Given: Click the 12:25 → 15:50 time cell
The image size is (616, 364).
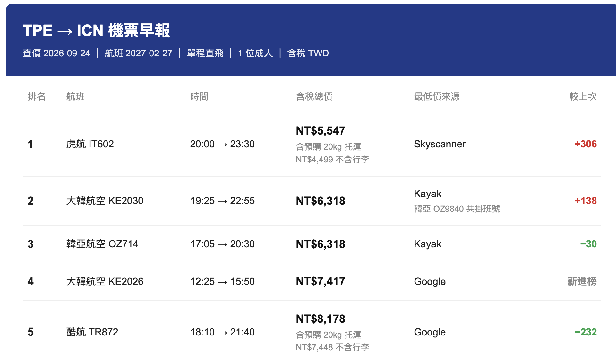Looking at the screenshot, I should click(222, 282).
